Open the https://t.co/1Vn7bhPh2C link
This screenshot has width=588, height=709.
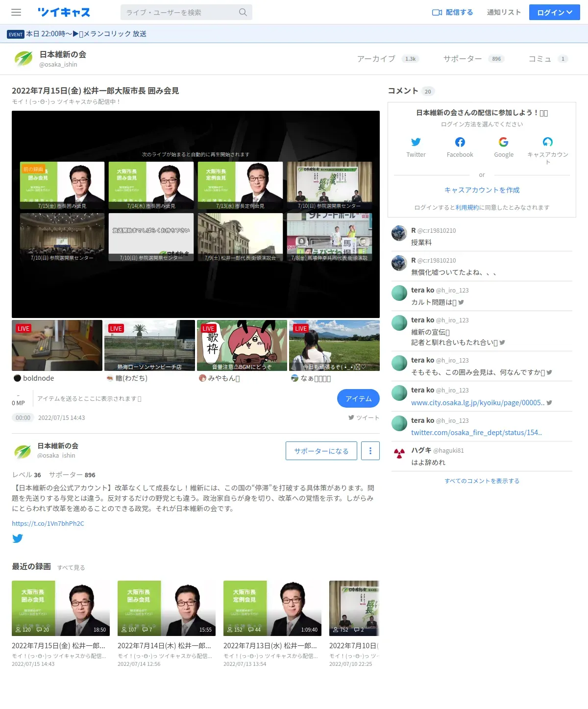[48, 523]
